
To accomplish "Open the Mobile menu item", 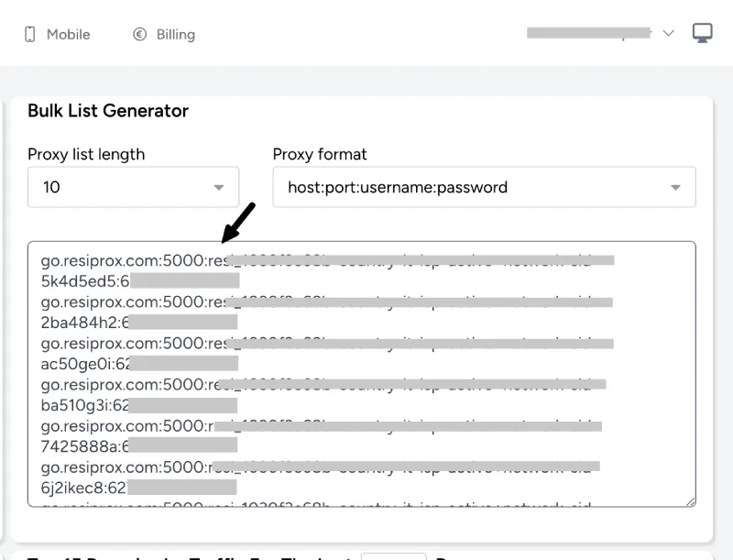I will tap(68, 35).
